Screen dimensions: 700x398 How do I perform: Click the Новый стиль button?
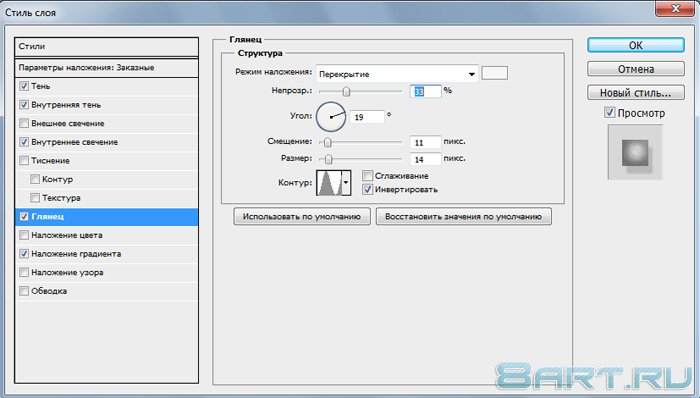tap(636, 93)
